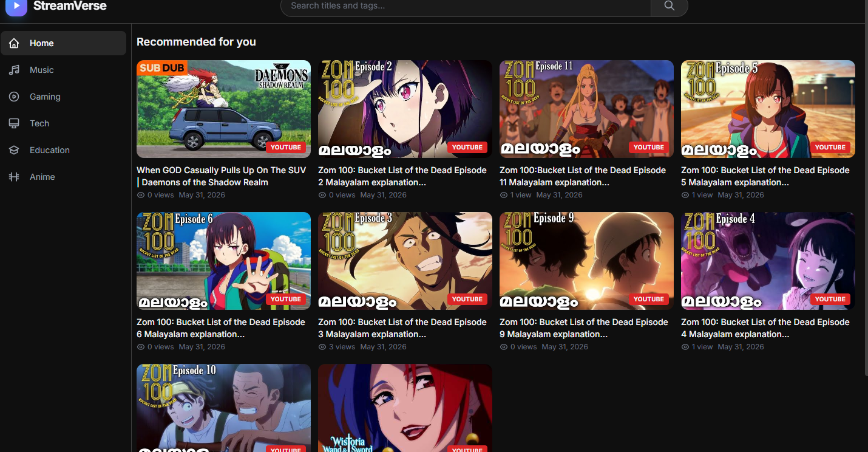Viewport: 868px width, 452px height.
Task: Click the views eye icon under Episode 2 video
Action: (322, 195)
